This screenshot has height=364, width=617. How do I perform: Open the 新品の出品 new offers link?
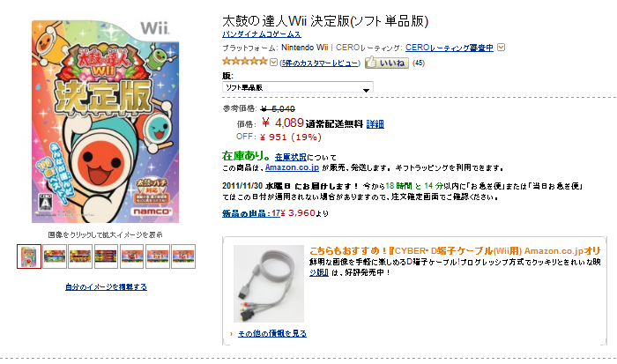coord(251,213)
